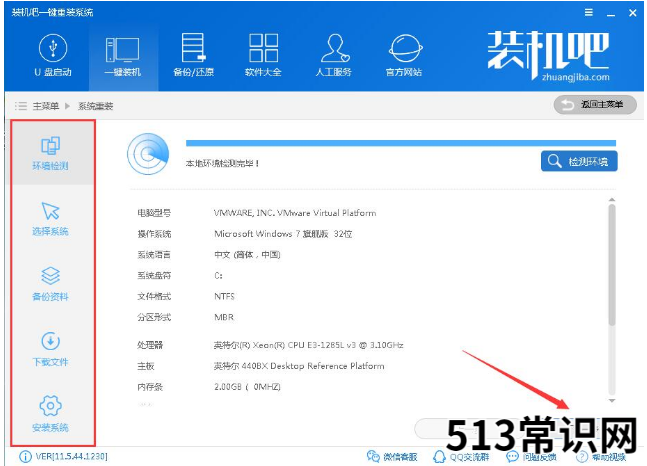Go to the 下载文件 step
The height and width of the screenshot is (466, 647).
pyautogui.click(x=50, y=349)
